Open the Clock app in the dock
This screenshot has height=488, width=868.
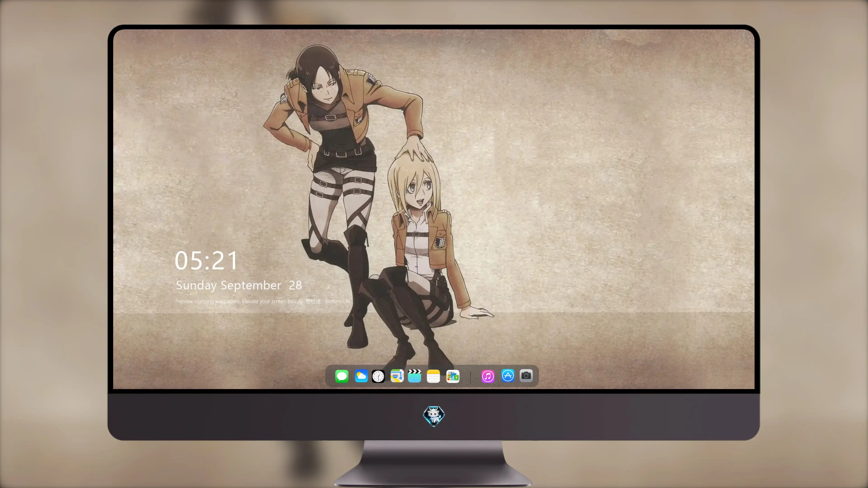378,376
